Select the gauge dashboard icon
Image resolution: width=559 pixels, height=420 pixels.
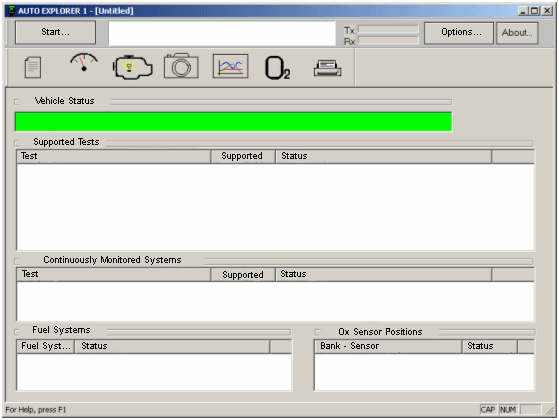84,62
